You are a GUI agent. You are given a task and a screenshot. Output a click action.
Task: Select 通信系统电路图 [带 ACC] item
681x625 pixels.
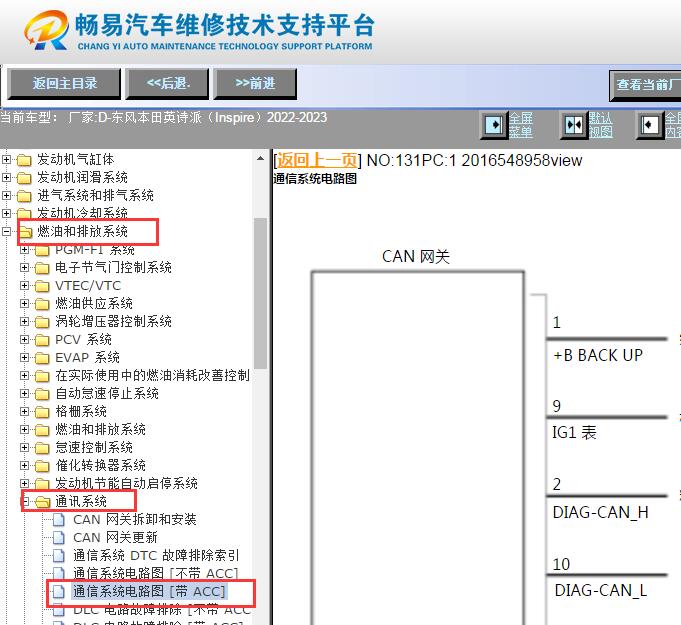click(x=149, y=592)
